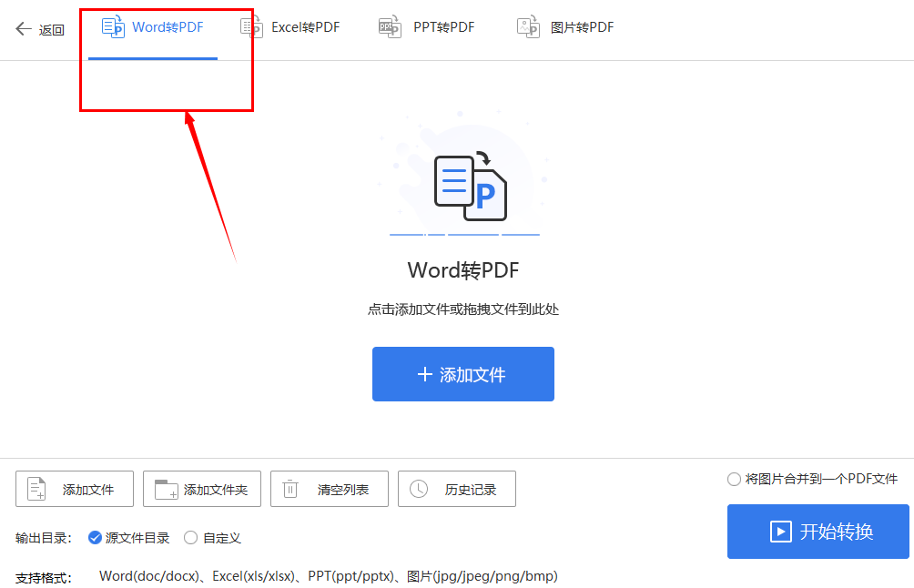Click the plus icon in central 添加文件 button
This screenshot has width=914, height=588.
(427, 373)
